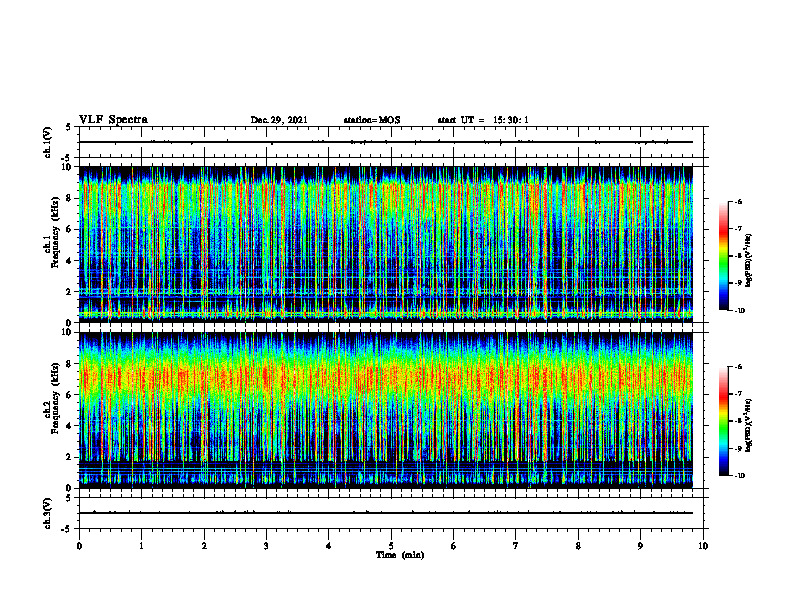Click the ch.1 color bar PSD unit label
This screenshot has width=792, height=612.
pyautogui.click(x=749, y=261)
